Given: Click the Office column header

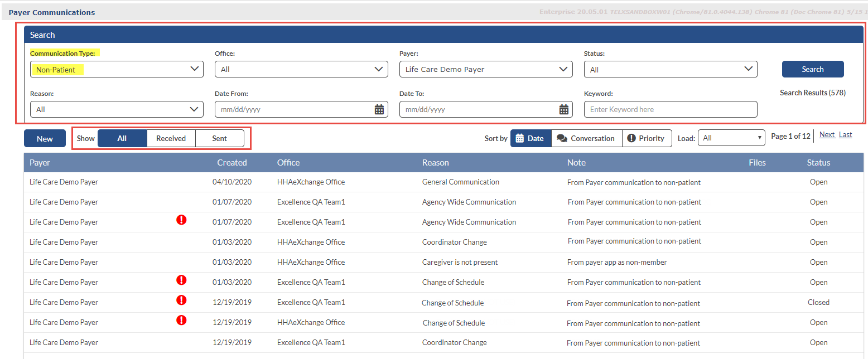Looking at the screenshot, I should coord(288,163).
